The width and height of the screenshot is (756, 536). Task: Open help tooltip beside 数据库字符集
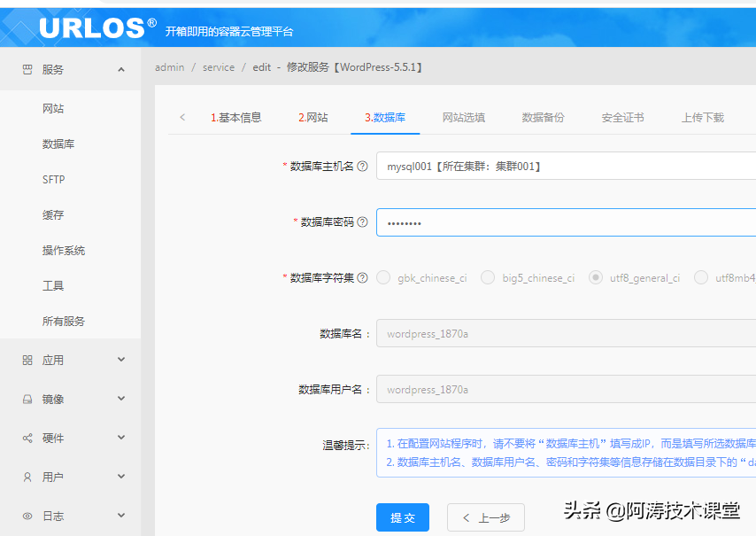pos(363,278)
